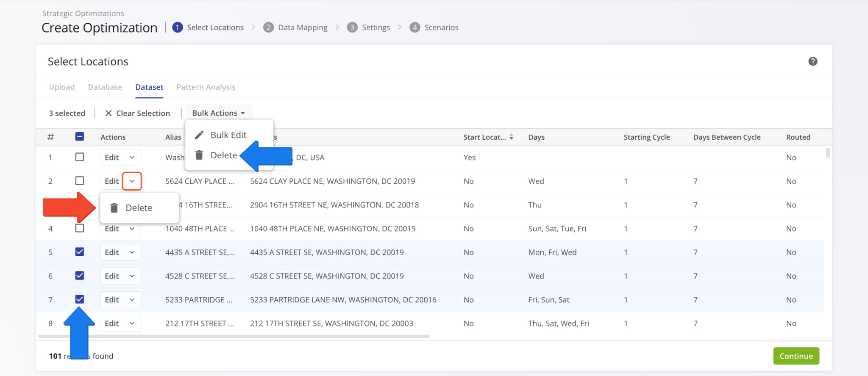Click the trash icon in row Delete popup
The height and width of the screenshot is (376, 868).
click(114, 208)
